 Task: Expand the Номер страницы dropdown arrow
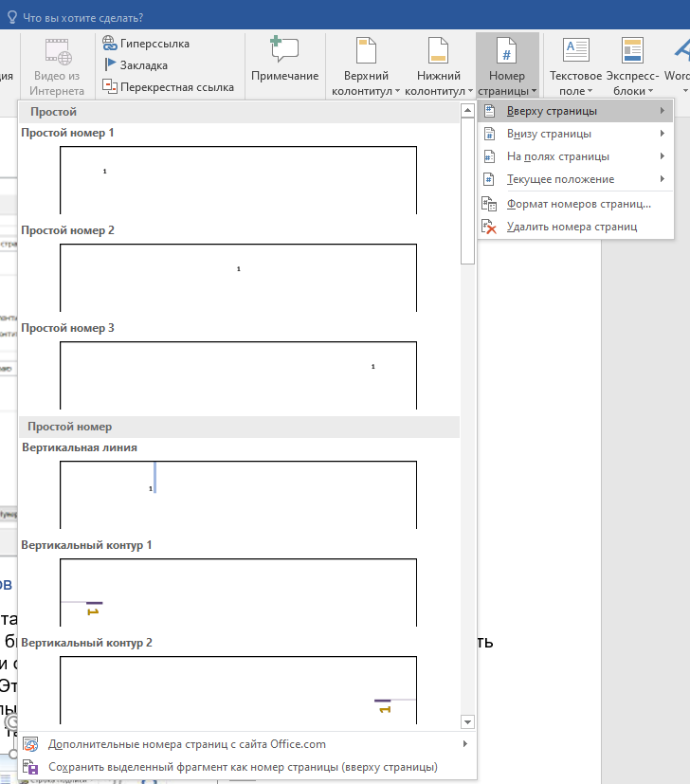point(534,91)
